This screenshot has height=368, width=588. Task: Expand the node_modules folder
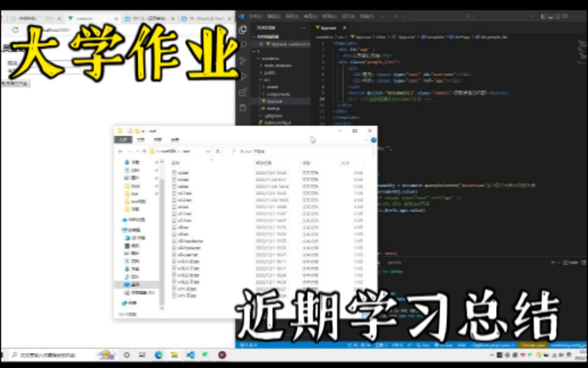click(278, 65)
